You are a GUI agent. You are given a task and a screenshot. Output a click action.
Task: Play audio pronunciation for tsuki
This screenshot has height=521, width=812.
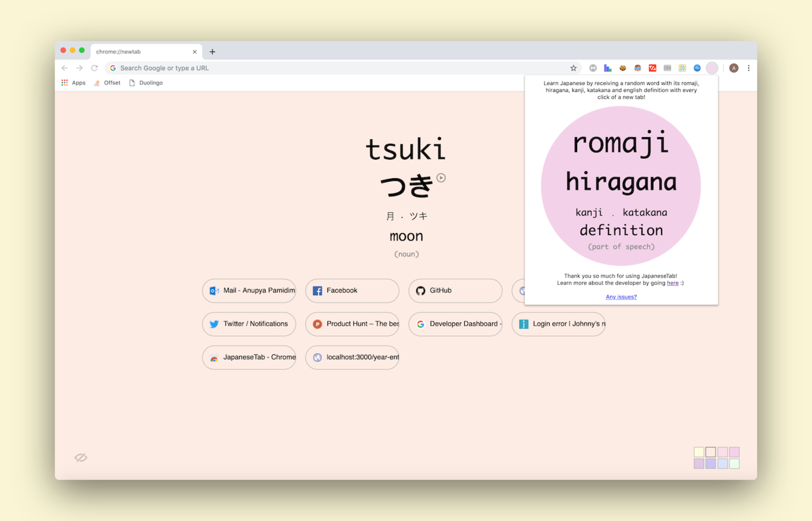440,178
